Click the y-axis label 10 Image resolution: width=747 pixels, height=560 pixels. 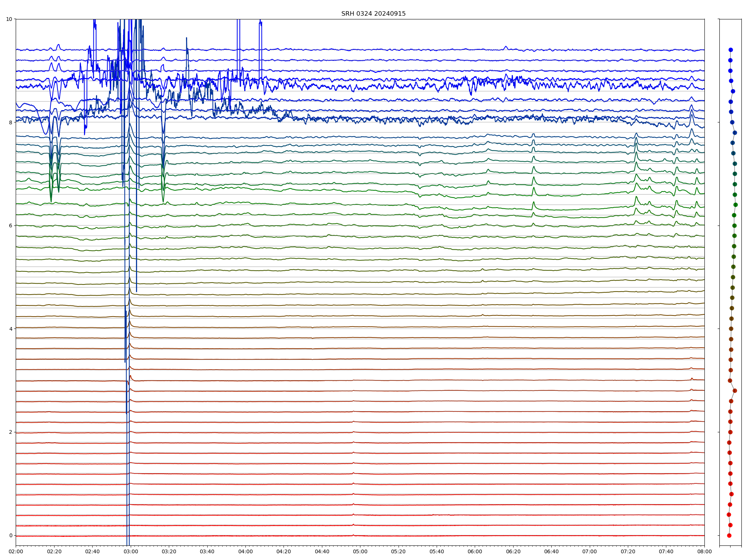9,19
